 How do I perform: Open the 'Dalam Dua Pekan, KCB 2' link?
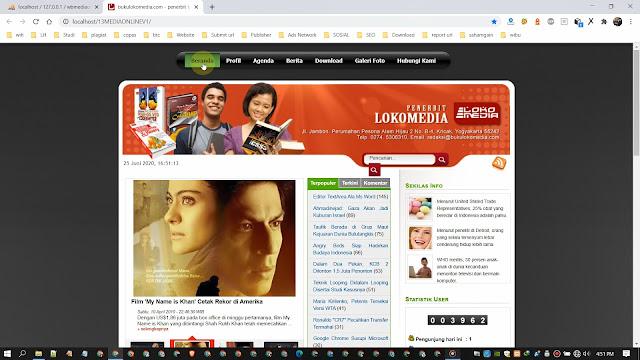350,267
